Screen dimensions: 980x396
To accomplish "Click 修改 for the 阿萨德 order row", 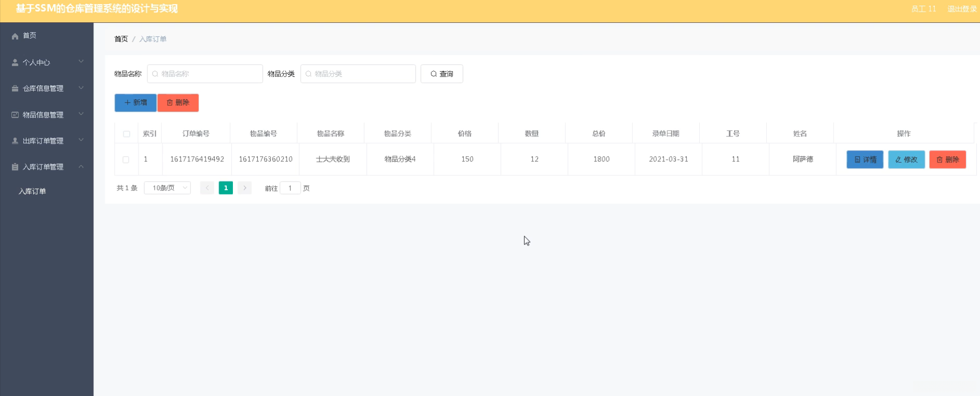I will tap(906, 159).
